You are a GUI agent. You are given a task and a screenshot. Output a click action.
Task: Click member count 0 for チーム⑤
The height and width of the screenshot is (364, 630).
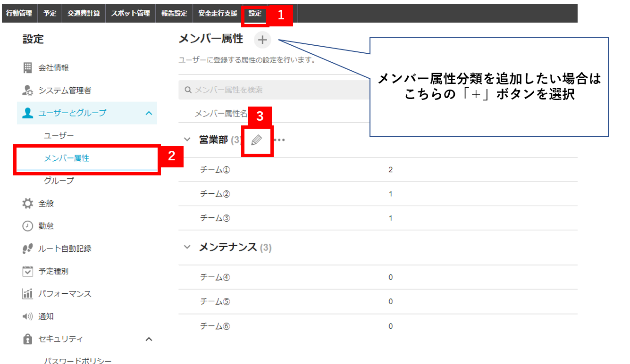pos(390,302)
